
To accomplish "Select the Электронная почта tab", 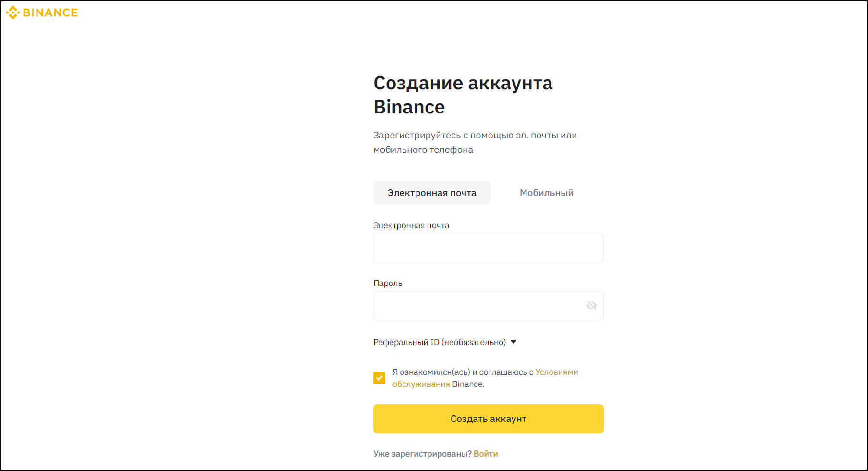I will pyautogui.click(x=432, y=193).
